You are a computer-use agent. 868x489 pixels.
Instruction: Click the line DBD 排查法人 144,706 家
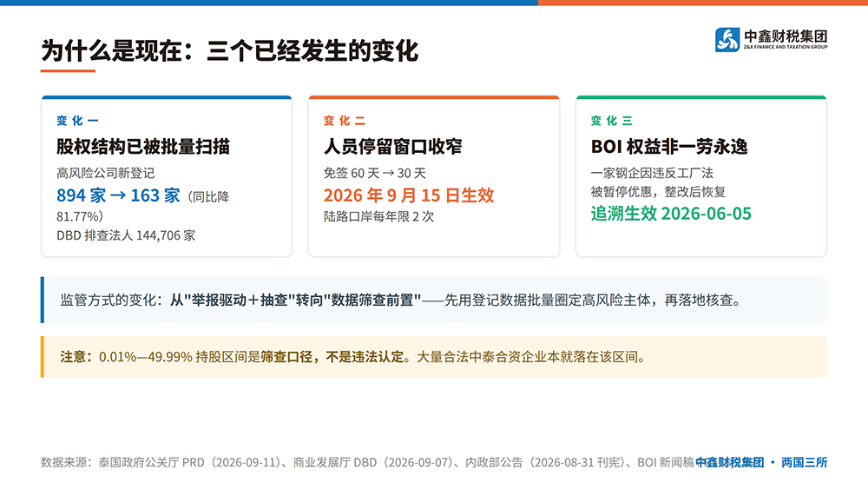[126, 235]
